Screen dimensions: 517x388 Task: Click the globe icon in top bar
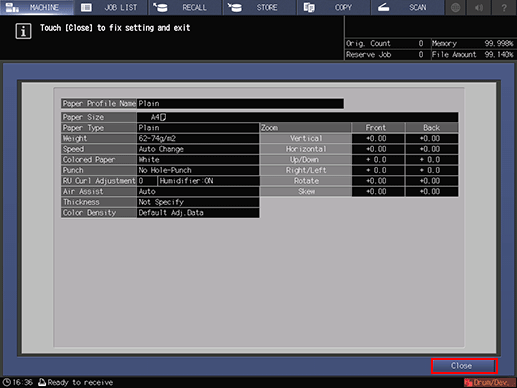click(x=456, y=7)
